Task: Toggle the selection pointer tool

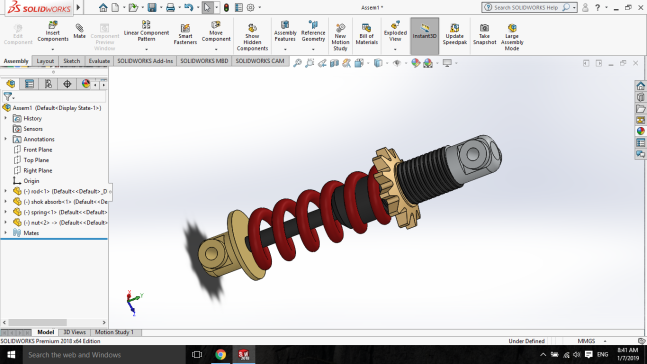Action: pos(207,7)
